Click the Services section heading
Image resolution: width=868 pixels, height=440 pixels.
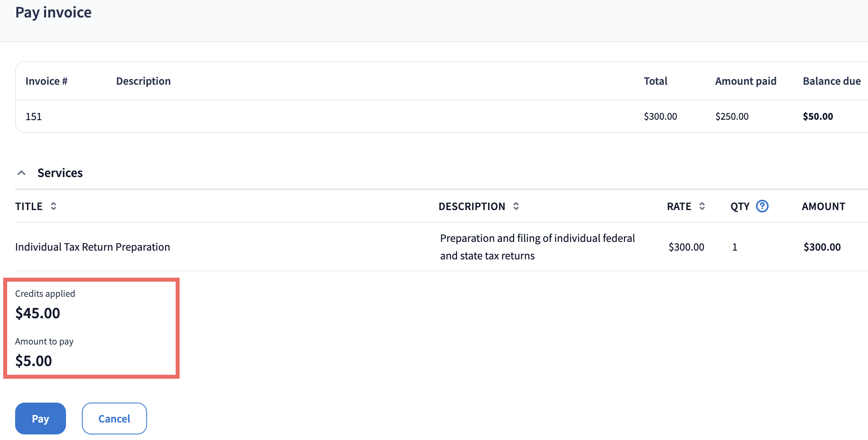60,173
